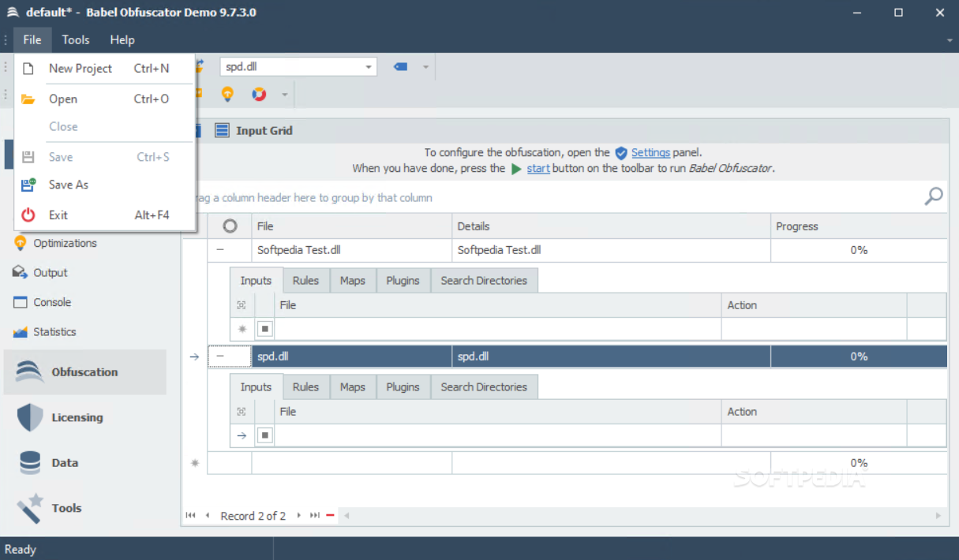Go to first record in navigator
This screenshot has height=560, width=959.
click(x=190, y=516)
